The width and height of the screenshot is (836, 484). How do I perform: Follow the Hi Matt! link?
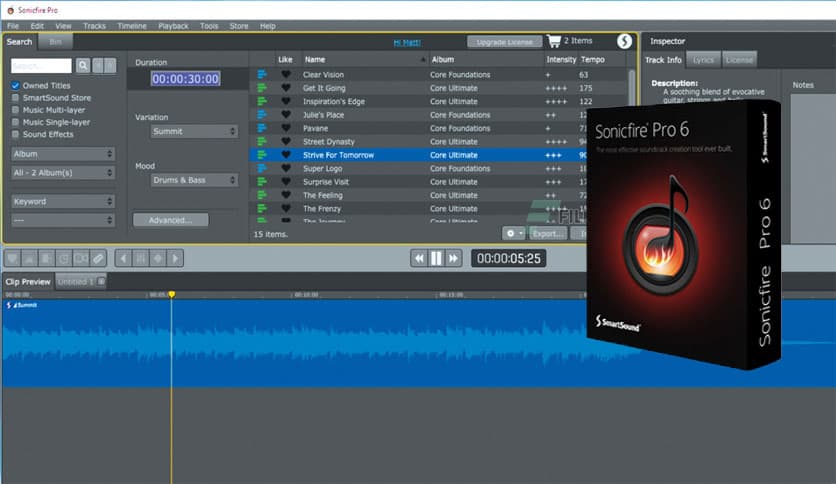407,42
